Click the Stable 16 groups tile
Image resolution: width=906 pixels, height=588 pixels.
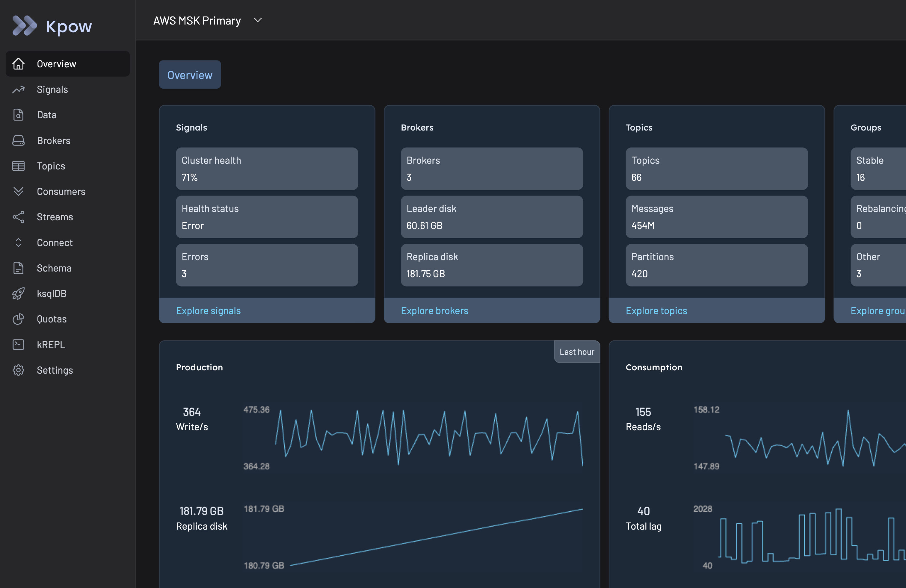tap(878, 169)
